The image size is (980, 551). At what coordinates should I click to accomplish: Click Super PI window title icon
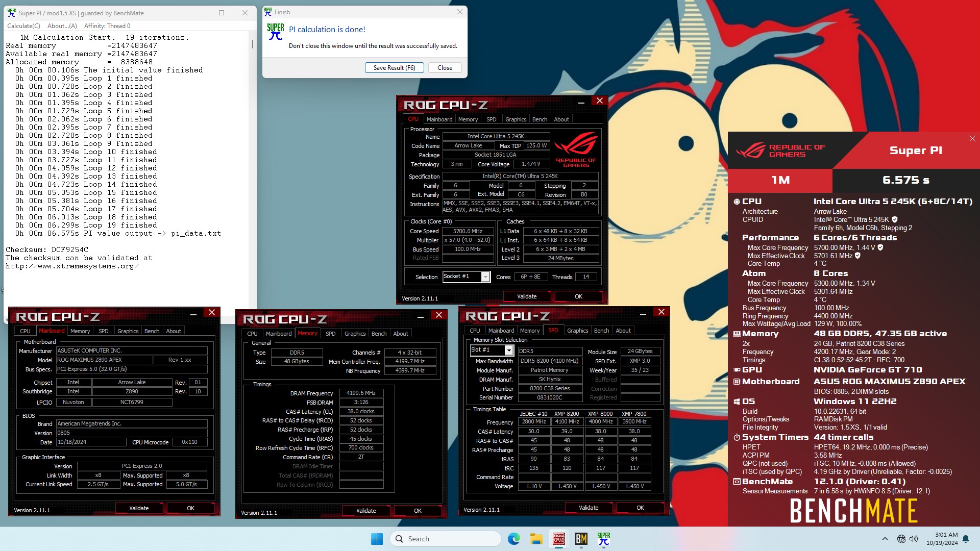tap(12, 13)
